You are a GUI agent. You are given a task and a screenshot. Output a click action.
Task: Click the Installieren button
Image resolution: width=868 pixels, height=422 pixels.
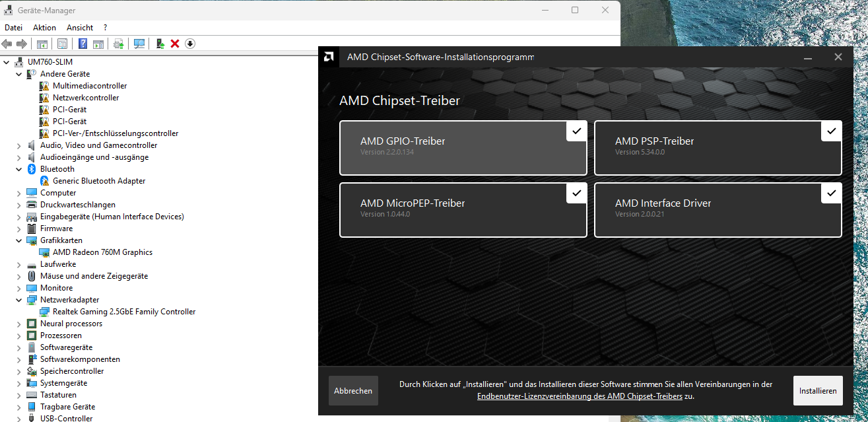[x=818, y=391]
